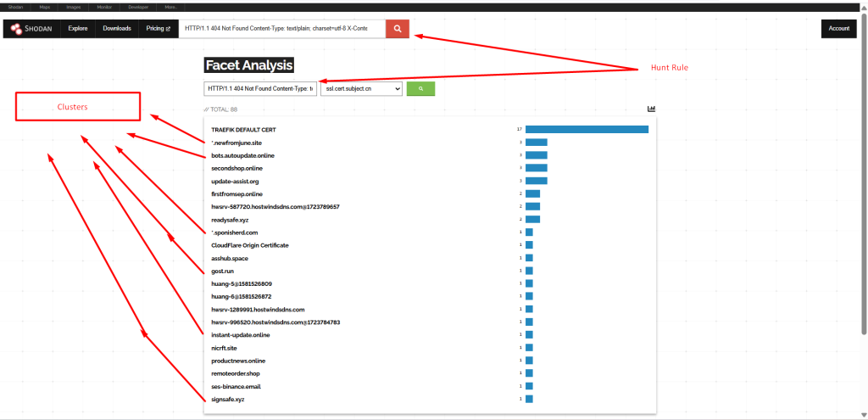The image size is (868, 420).
Task: Click the page vertical scrollbar
Action: [864, 175]
